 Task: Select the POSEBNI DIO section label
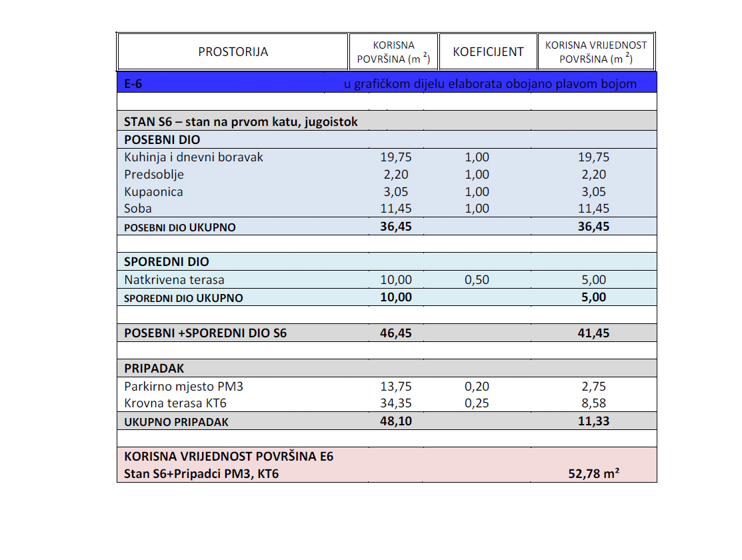tap(162, 139)
